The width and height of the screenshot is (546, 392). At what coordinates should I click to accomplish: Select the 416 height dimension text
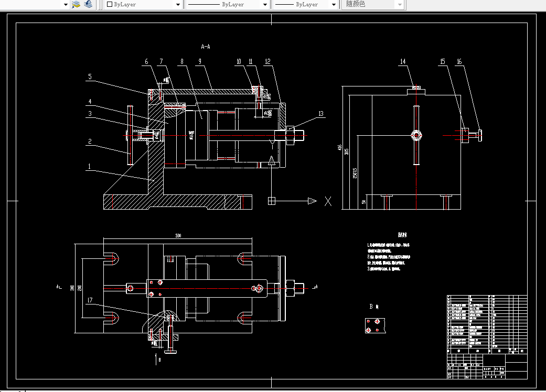339,147
